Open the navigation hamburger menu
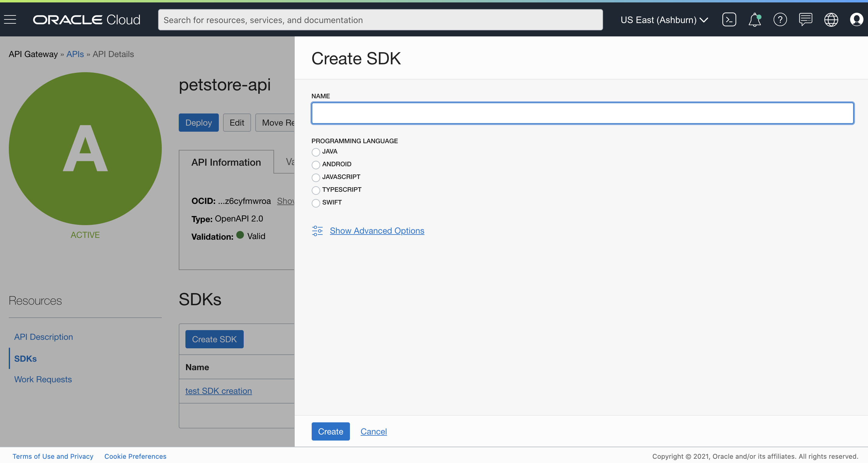868x463 pixels. pos(10,19)
